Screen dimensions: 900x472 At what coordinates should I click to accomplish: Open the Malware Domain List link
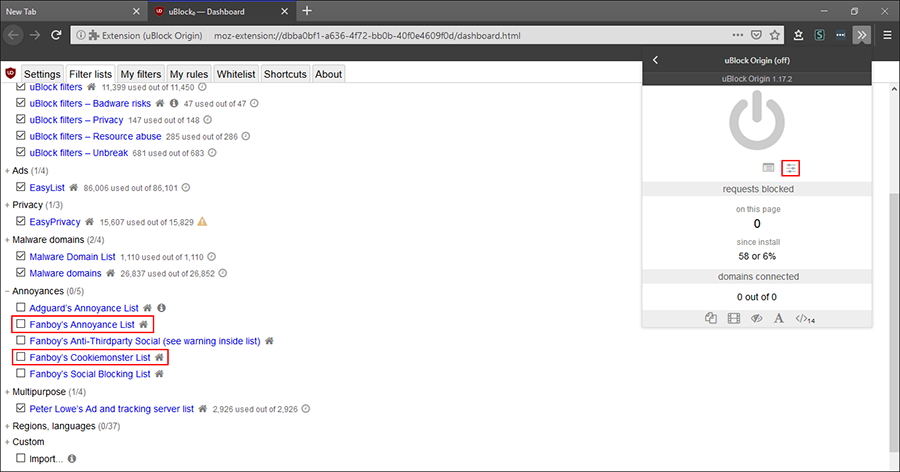click(72, 257)
